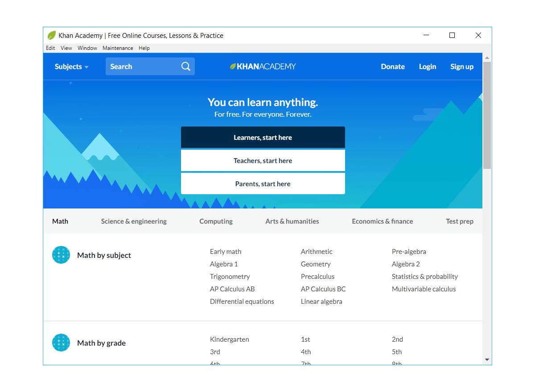The image size is (535, 392).
Task: Open the Help menu
Action: 144,48
